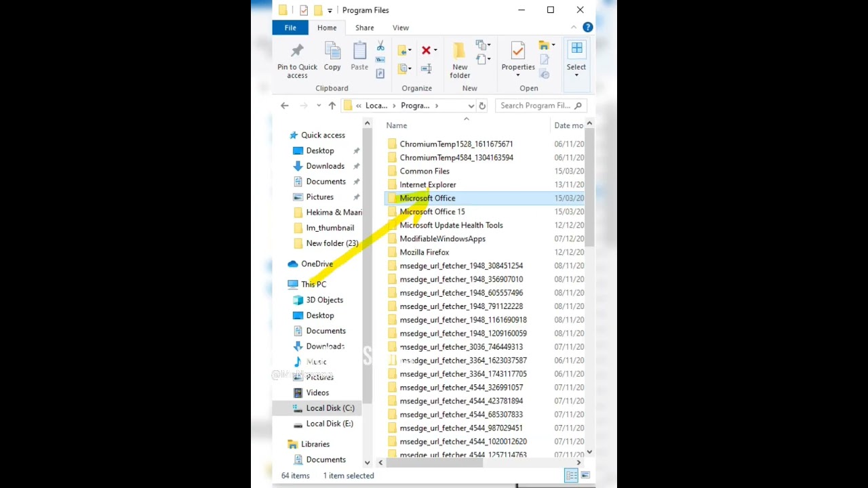Select This PC in navigation pane
This screenshot has width=868, height=488.
pos(313,284)
